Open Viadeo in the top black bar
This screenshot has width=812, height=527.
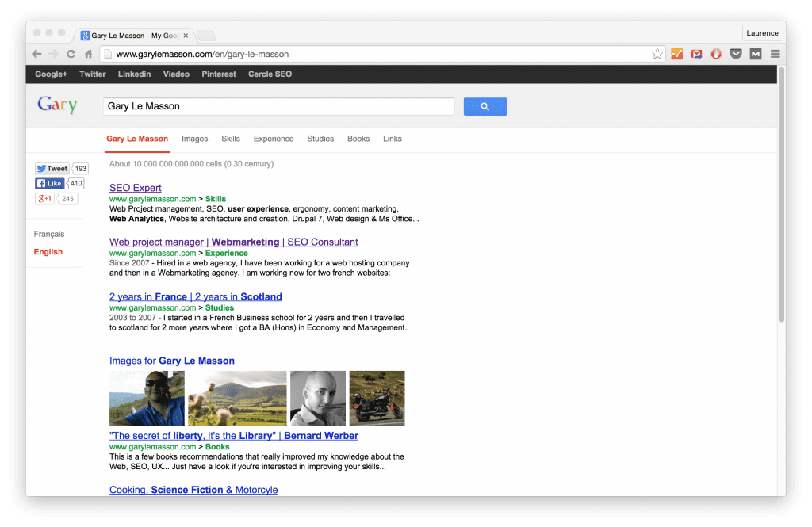click(x=176, y=74)
